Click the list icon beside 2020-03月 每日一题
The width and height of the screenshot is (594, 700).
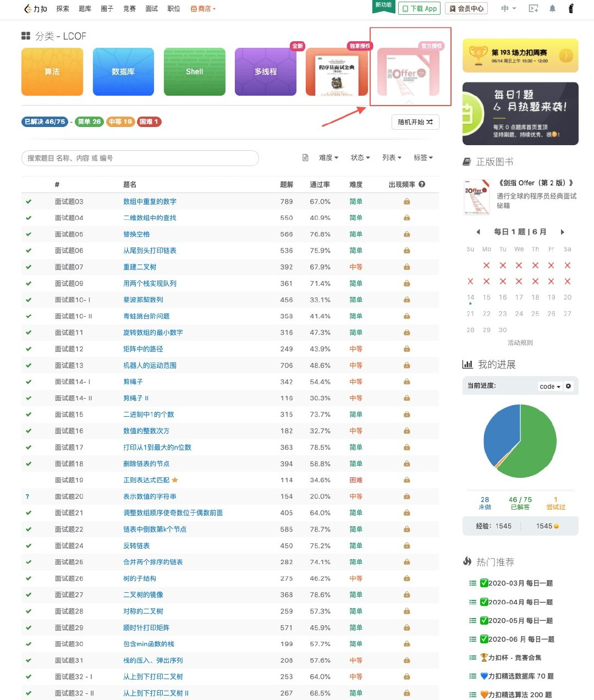coord(472,583)
